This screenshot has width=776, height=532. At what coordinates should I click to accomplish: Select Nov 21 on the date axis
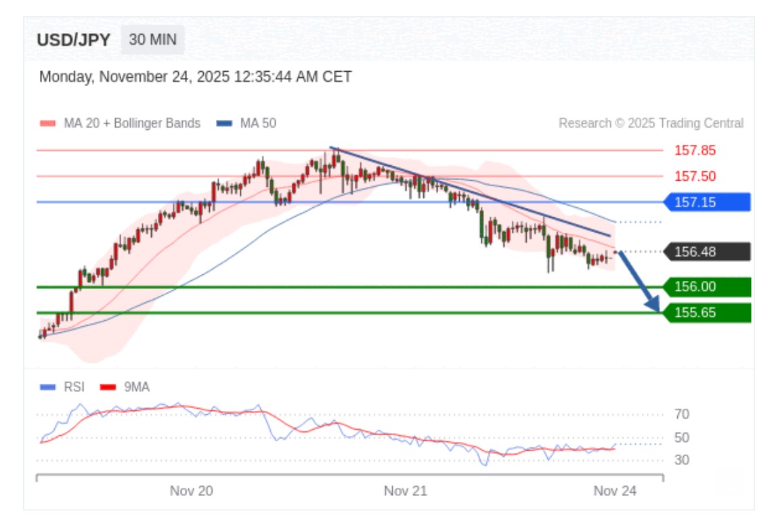point(405,491)
